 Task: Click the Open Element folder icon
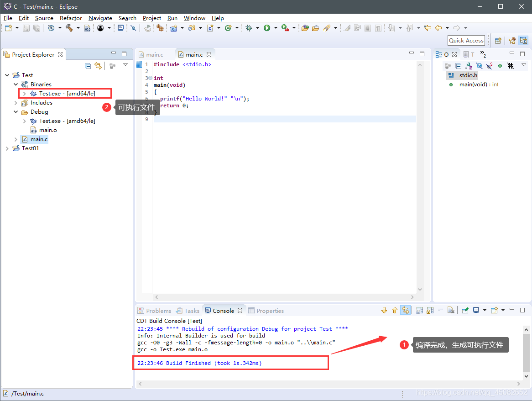point(305,28)
